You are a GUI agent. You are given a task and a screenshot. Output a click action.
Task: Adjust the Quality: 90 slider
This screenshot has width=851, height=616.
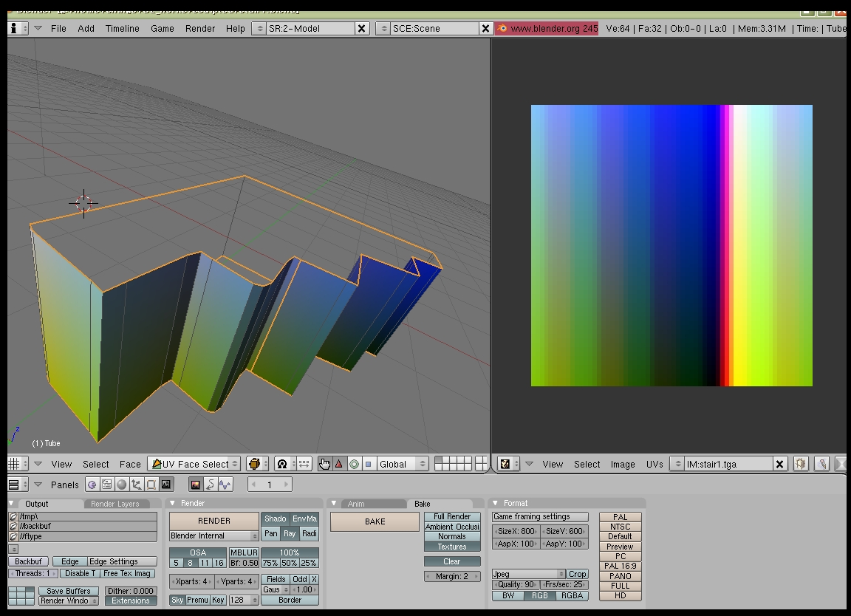(x=514, y=585)
